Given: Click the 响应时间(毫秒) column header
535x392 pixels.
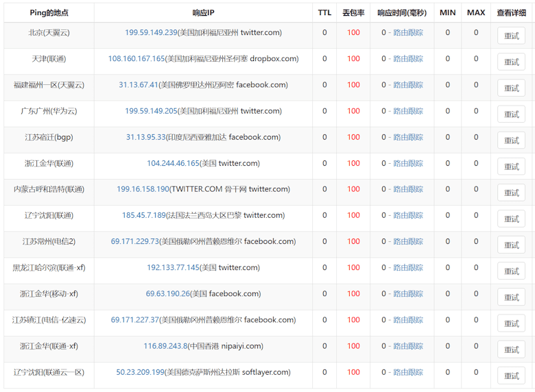Looking at the screenshot, I should tap(402, 12).
